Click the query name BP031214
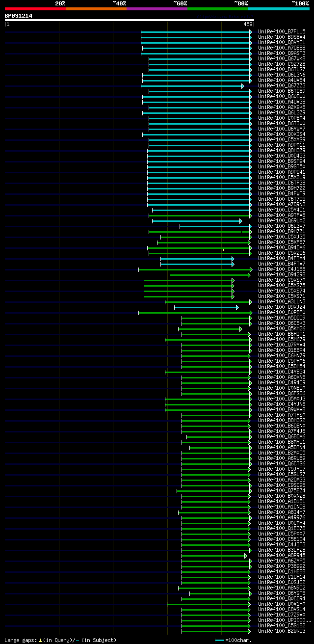This screenshot has height=644, width=314. (x=19, y=16)
